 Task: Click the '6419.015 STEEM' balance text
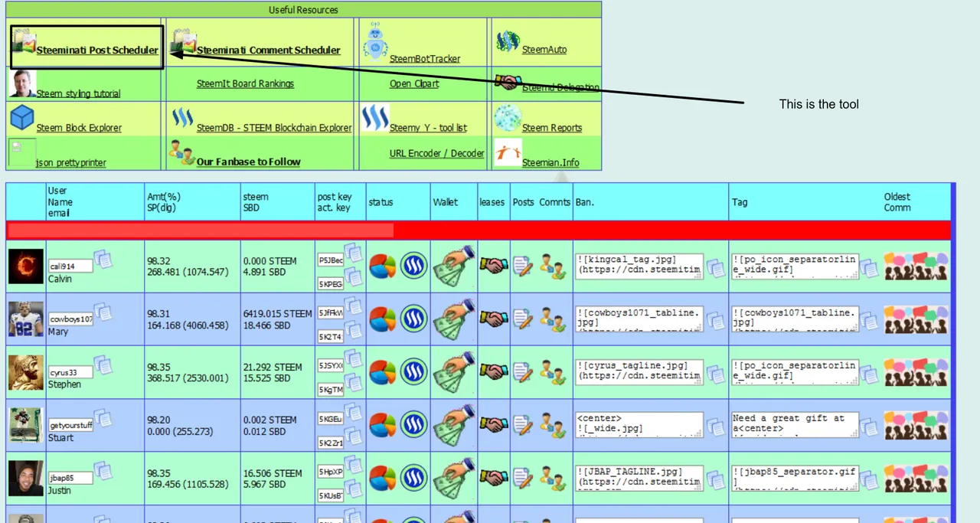277,313
